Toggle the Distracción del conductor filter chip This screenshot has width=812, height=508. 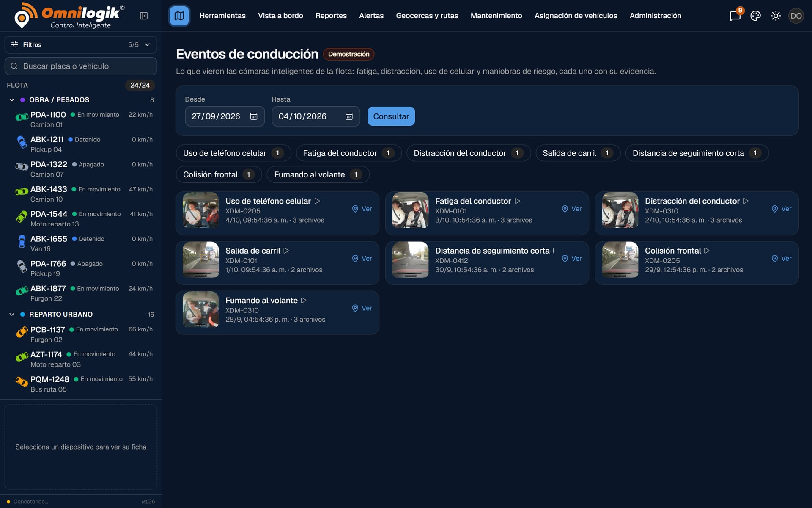point(469,153)
